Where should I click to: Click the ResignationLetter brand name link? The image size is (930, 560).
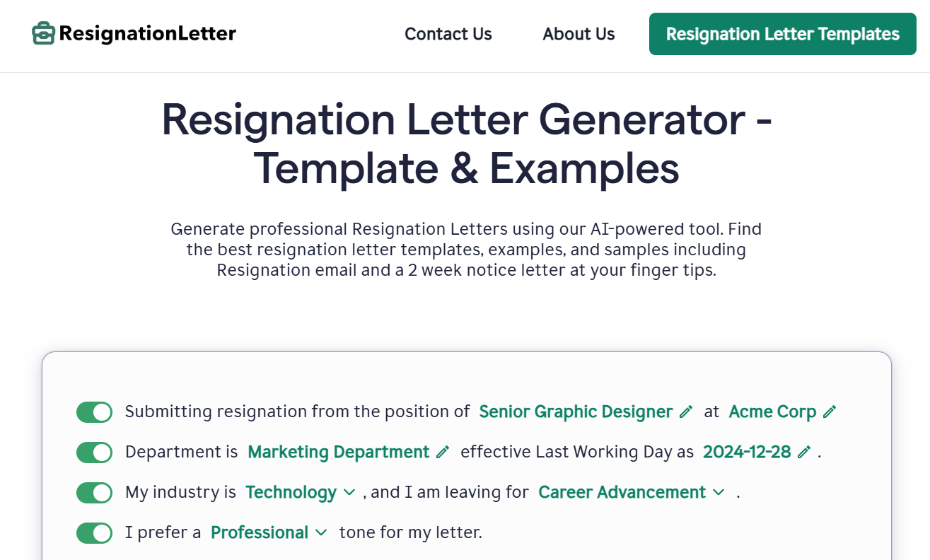(x=147, y=33)
